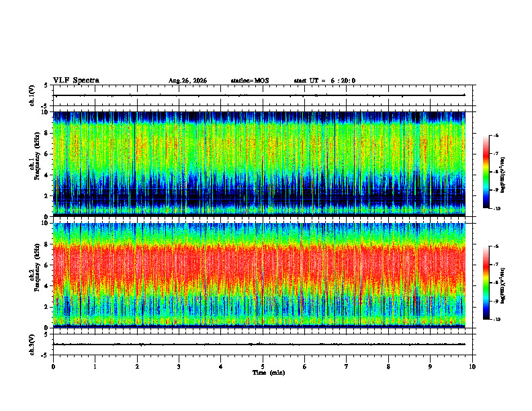Click the 10 minute tick label on time axis
Image resolution: width=532 pixels, height=411 pixels.
click(x=472, y=367)
